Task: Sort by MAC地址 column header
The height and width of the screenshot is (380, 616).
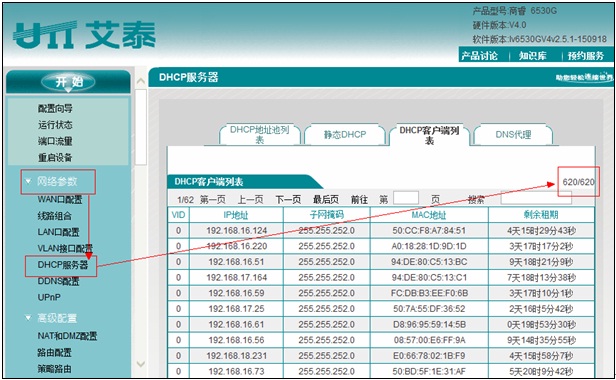Action: pos(429,215)
